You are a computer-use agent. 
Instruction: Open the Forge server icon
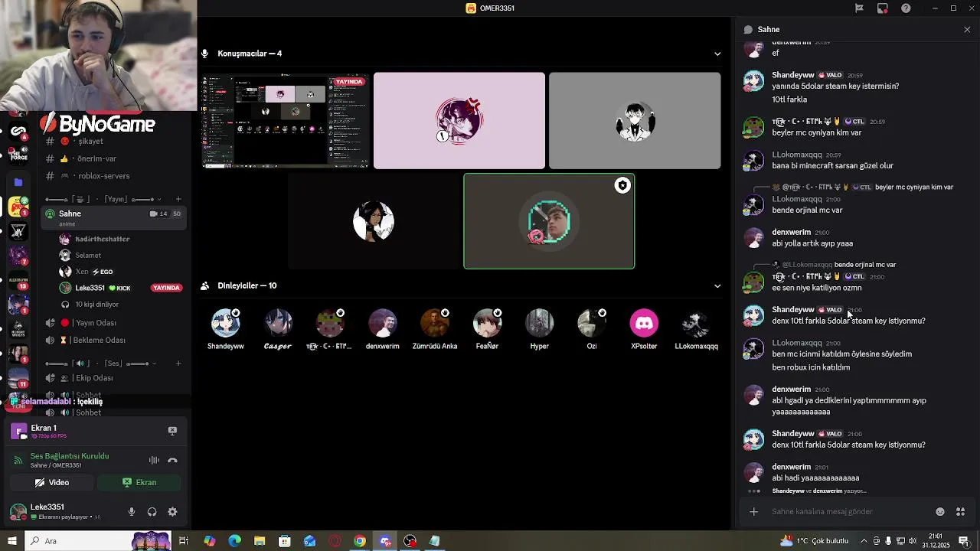(18, 155)
